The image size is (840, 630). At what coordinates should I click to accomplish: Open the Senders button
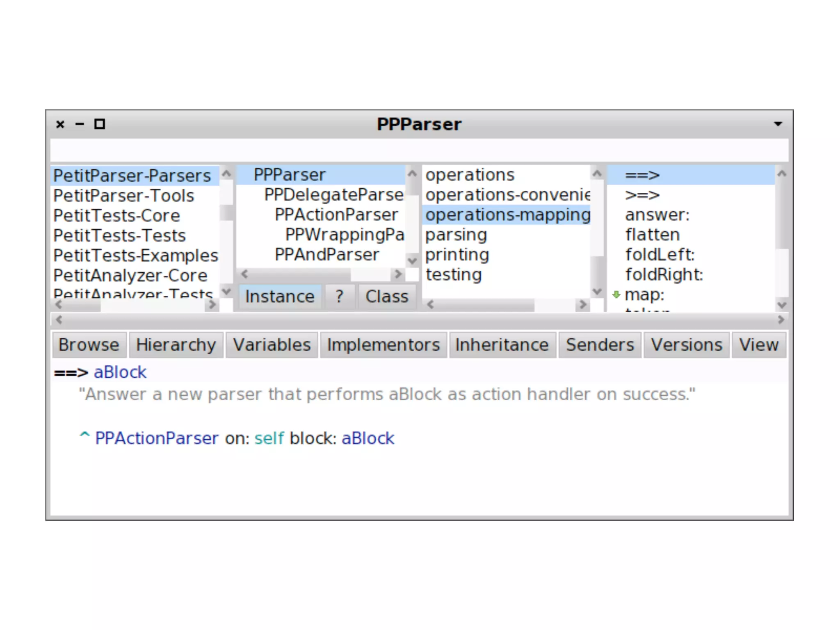coord(600,345)
